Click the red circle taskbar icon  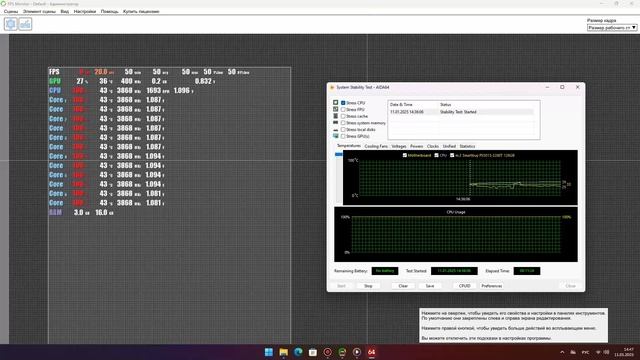tap(327, 352)
